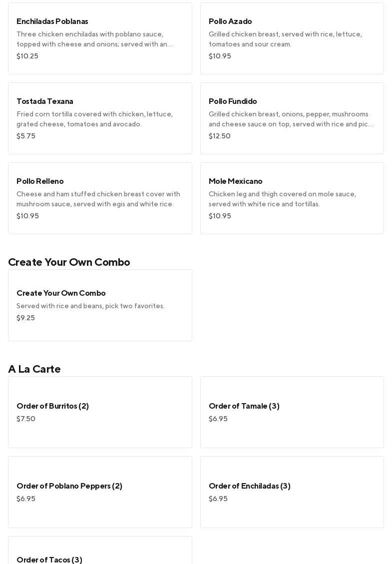
Task: Open the Enchiladas Poblanas menu item
Action: point(100,38)
